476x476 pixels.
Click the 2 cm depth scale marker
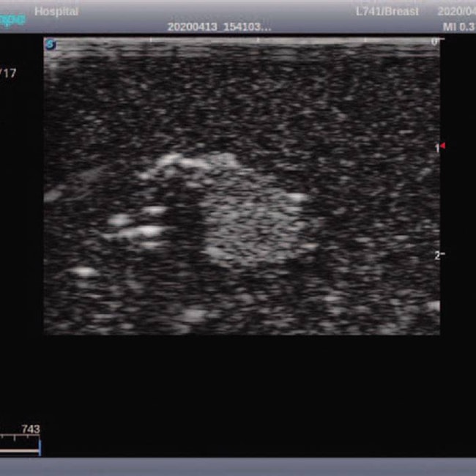[437, 255]
